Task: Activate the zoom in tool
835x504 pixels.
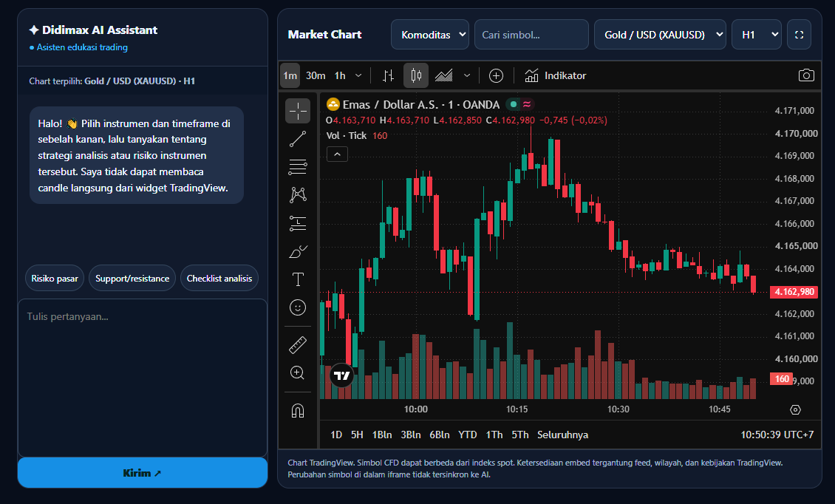Action: coord(298,372)
